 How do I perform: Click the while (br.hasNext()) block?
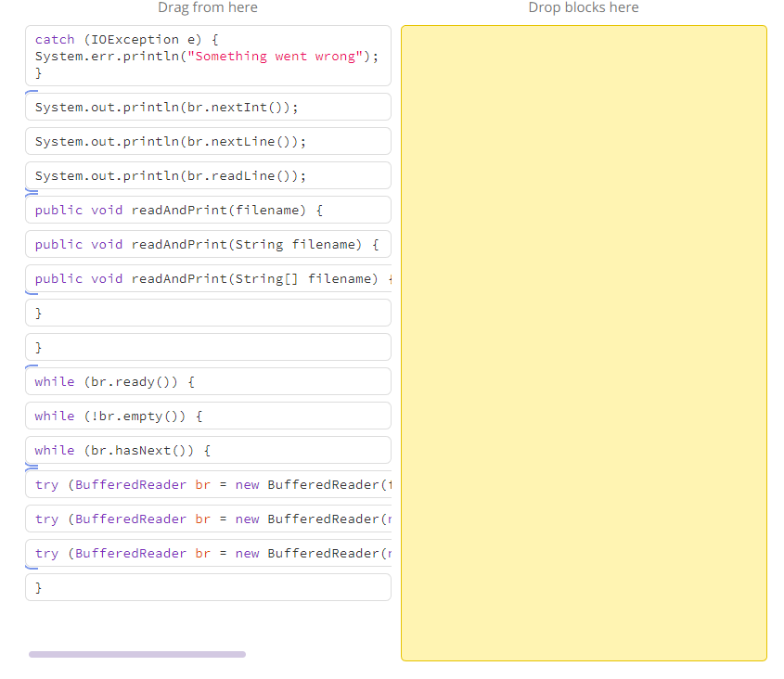tap(207, 450)
